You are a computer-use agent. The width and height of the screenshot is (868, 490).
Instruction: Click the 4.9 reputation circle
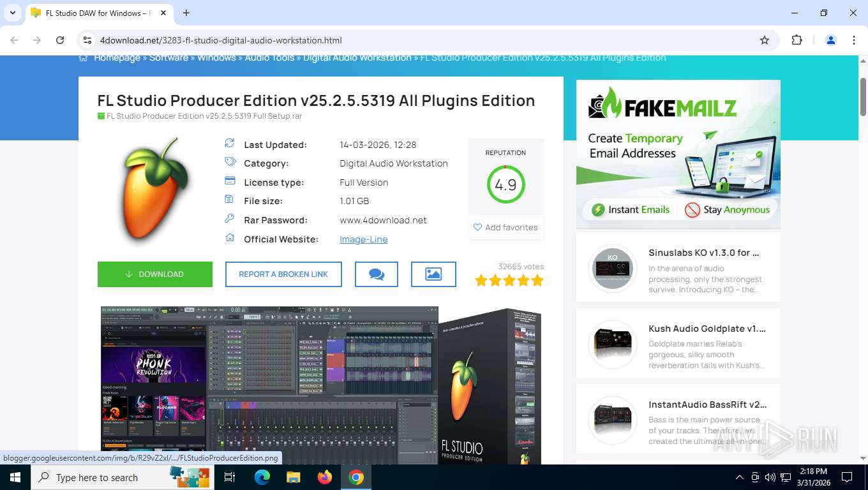505,185
